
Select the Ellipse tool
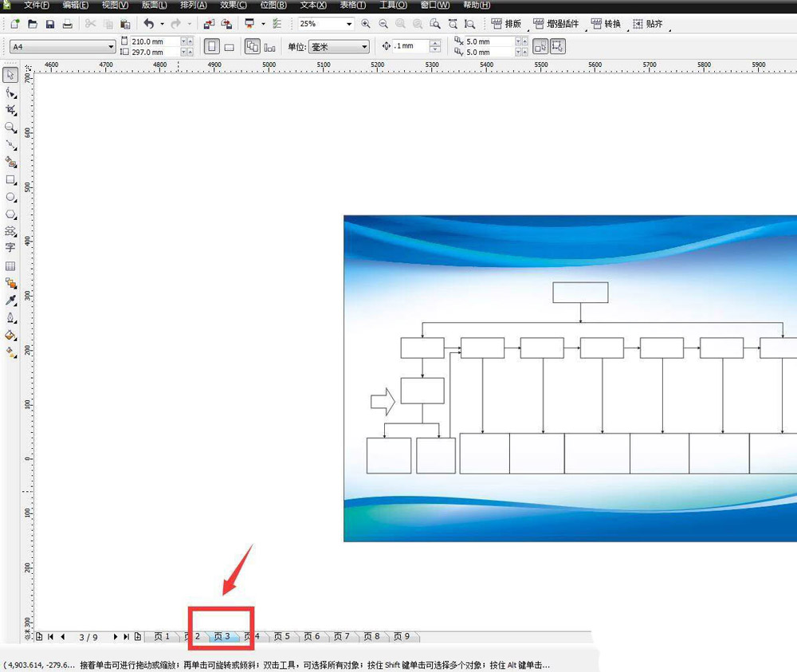(x=10, y=197)
